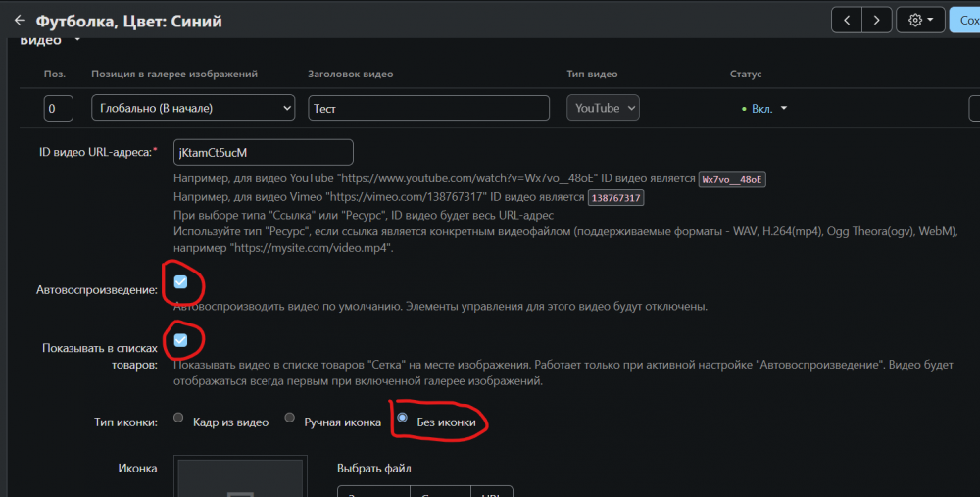The image size is (980, 497).
Task: Open the gallery position dropdown Глобально (В начале)
Action: [192, 108]
